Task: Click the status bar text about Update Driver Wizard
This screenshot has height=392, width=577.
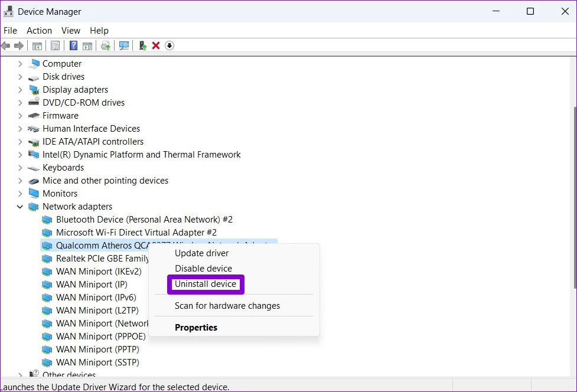Action: pos(115,387)
